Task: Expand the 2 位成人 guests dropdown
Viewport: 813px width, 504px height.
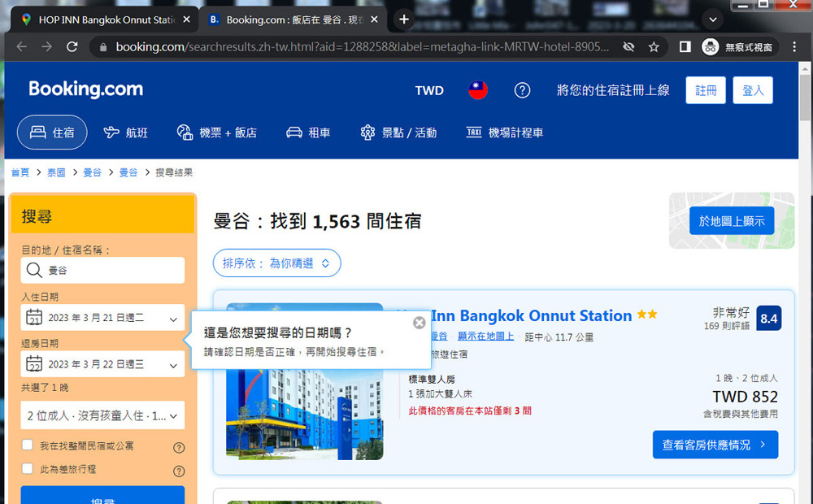Action: tap(102, 415)
